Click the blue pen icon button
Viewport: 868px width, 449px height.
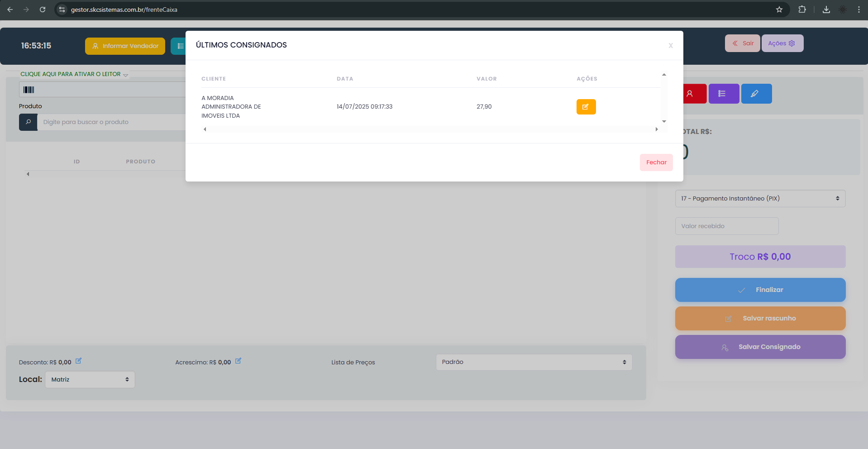click(756, 94)
